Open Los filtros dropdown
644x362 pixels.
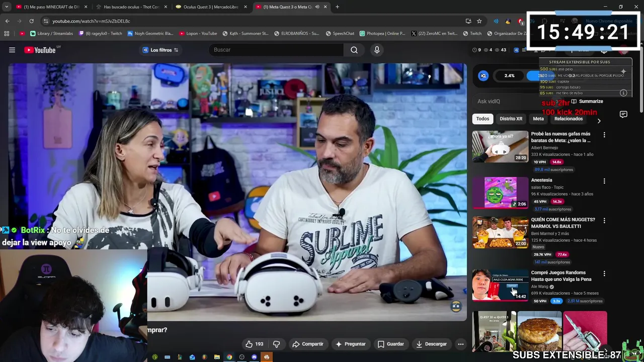(161, 50)
